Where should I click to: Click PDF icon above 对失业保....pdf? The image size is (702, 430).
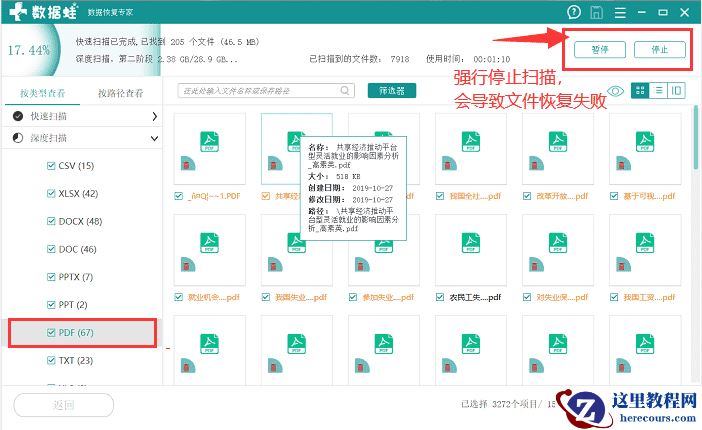pyautogui.click(x=558, y=243)
